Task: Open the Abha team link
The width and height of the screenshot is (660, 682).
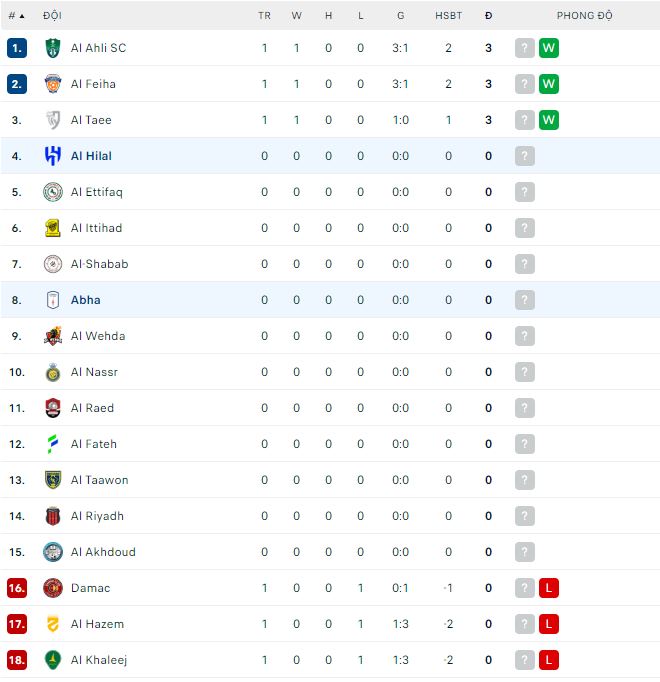Action: tap(86, 300)
